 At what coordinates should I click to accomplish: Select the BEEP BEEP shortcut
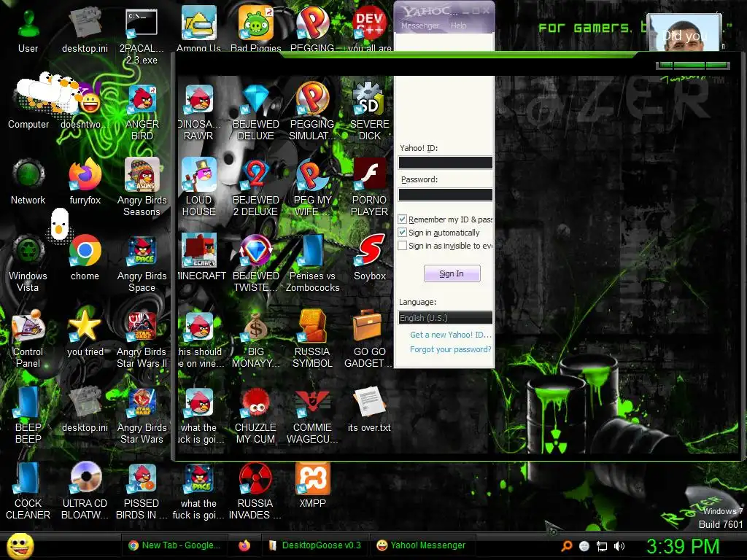(28, 415)
